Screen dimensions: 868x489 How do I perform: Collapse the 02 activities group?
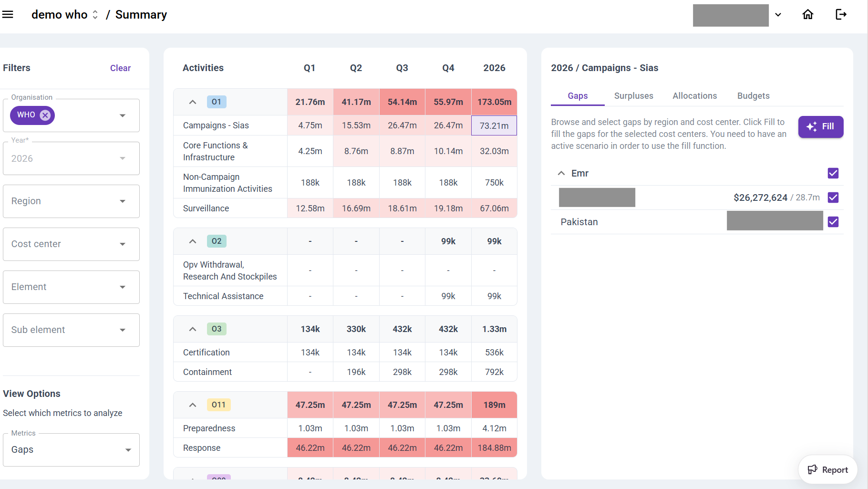tap(193, 241)
